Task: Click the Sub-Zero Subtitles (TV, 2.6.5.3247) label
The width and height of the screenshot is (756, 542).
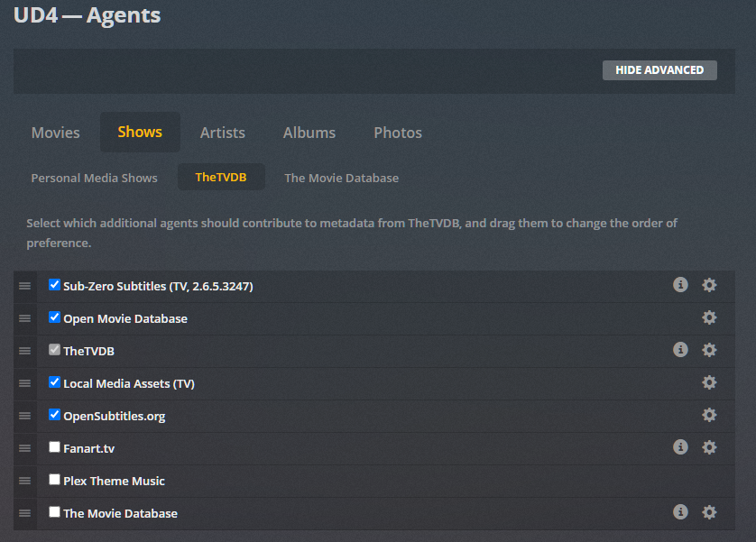Action: click(x=158, y=286)
